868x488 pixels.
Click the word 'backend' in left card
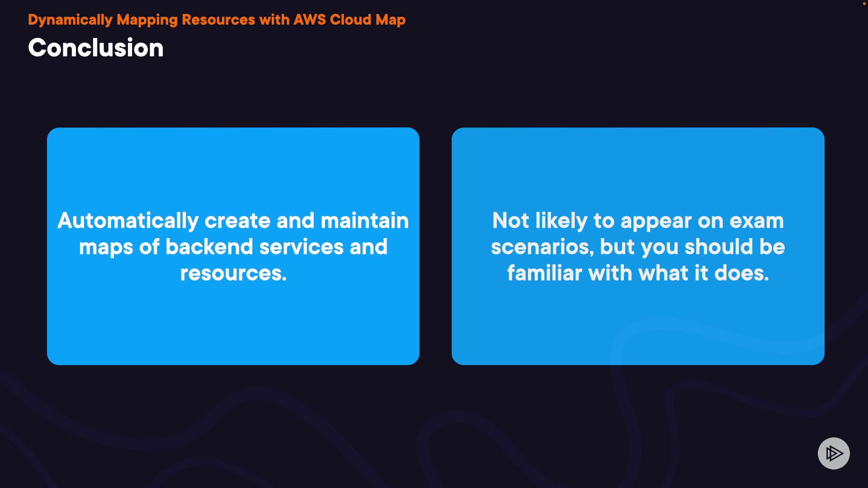point(209,247)
